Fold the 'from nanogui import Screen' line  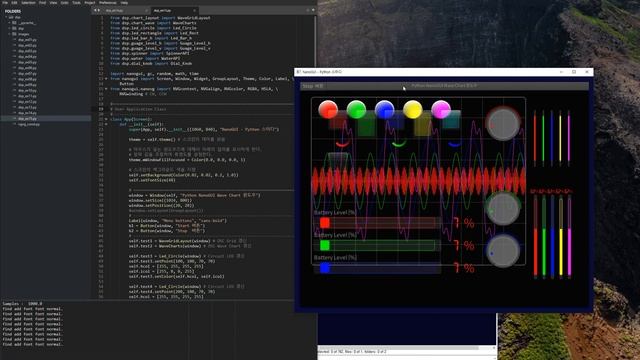(x=106, y=79)
